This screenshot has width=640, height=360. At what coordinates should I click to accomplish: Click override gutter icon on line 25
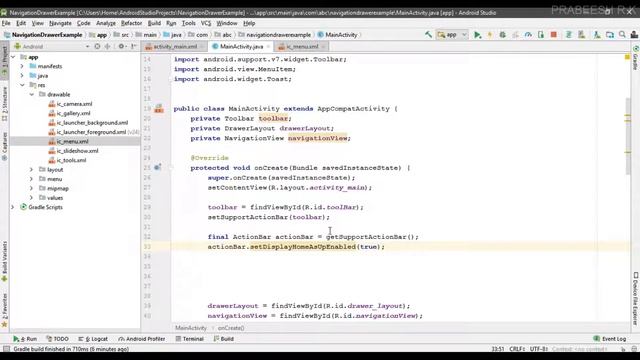pyautogui.click(x=158, y=167)
